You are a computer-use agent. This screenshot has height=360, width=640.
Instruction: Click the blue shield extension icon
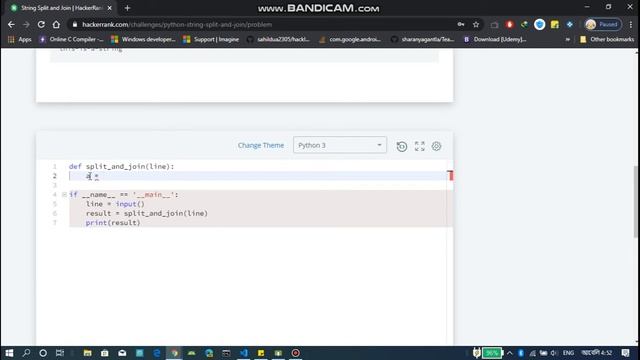(x=540, y=24)
